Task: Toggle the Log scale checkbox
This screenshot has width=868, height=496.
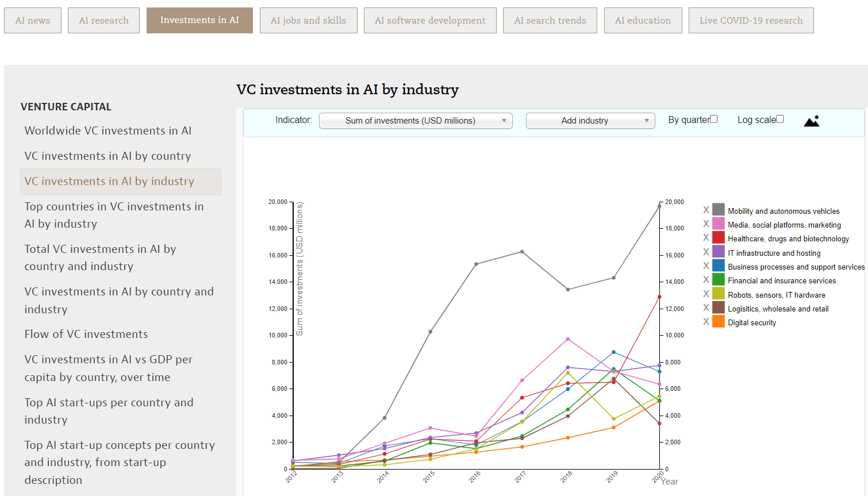Action: (780, 119)
